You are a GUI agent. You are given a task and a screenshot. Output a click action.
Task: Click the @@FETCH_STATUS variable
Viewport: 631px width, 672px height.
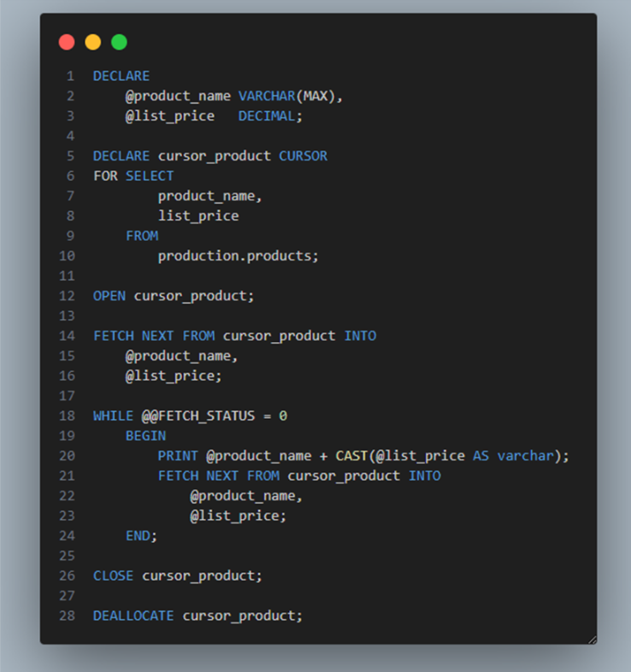click(x=198, y=416)
